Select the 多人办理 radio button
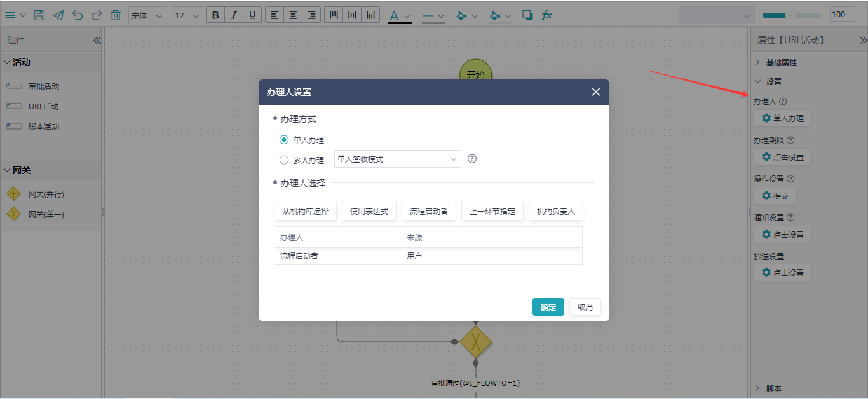The width and height of the screenshot is (868, 399). [x=284, y=160]
